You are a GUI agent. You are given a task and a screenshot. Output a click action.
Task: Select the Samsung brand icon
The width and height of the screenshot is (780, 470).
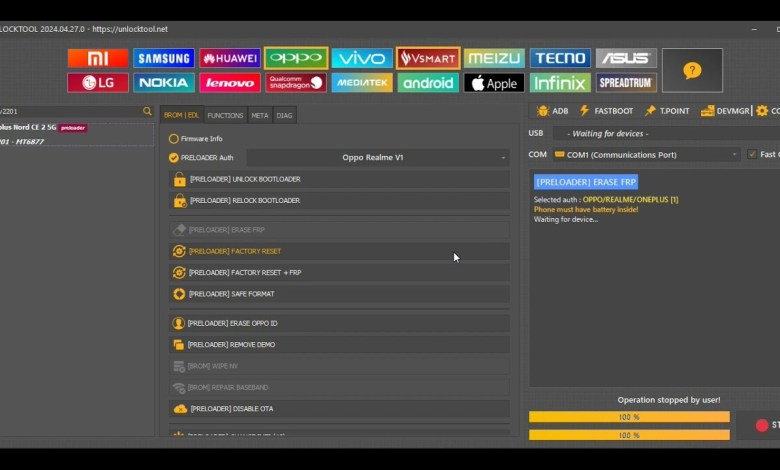pyautogui.click(x=164, y=58)
